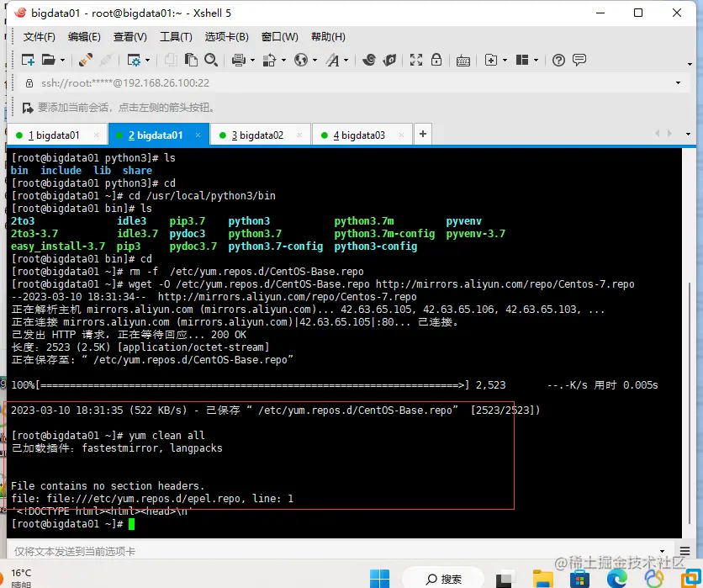This screenshot has height=588, width=703.
Task: Open the toolbar overflow arrow
Action: [690, 64]
